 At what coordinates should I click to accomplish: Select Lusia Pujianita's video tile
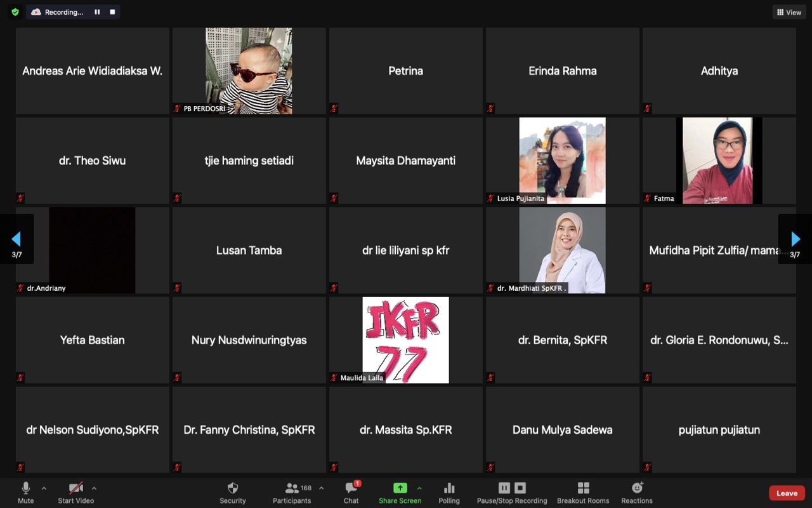pos(563,161)
